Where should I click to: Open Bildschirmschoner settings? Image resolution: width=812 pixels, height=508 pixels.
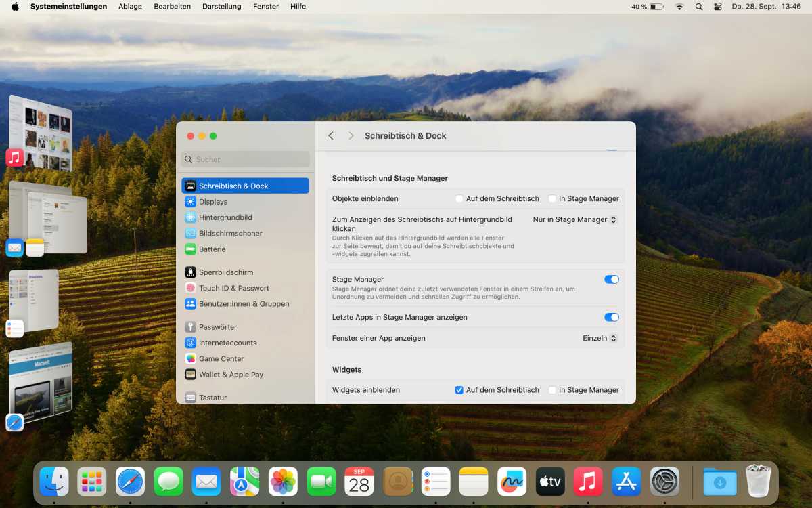(x=230, y=233)
